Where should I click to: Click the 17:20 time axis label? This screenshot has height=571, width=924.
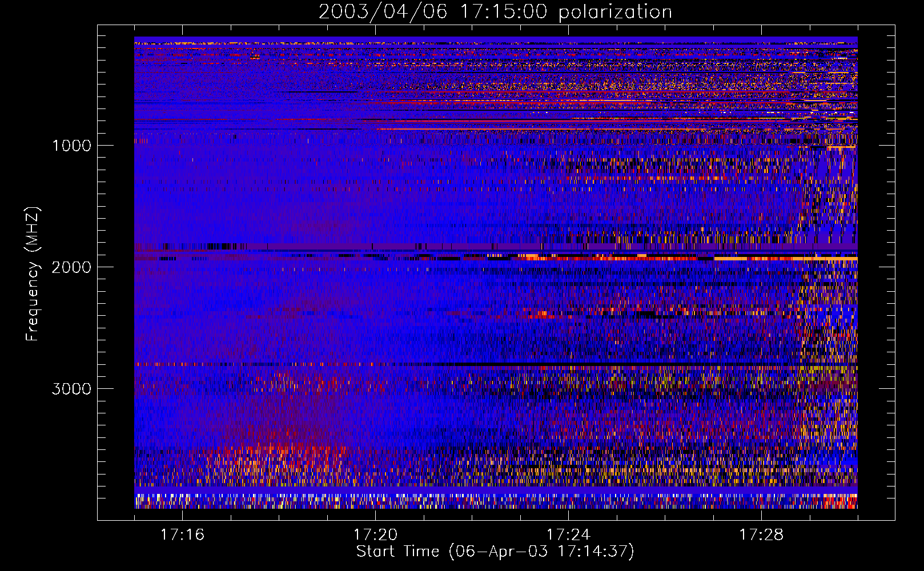[375, 534]
